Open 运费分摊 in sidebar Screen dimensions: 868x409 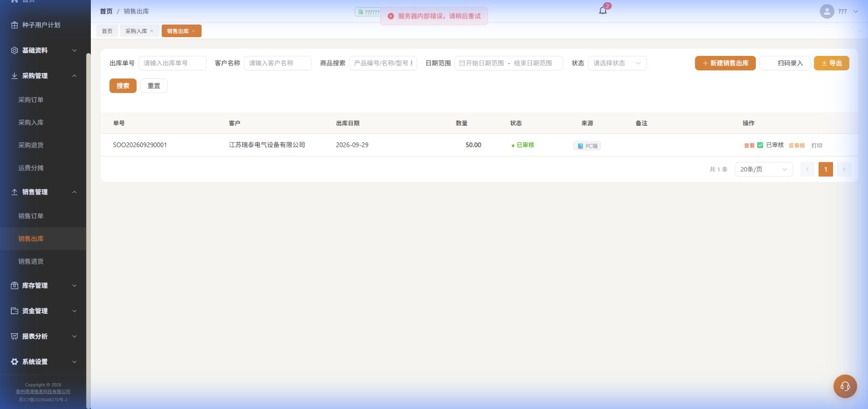pyautogui.click(x=31, y=168)
